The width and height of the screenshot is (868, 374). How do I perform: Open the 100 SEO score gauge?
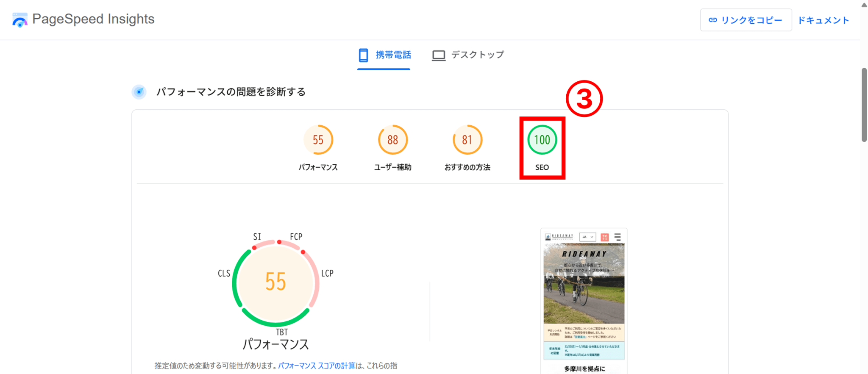[542, 140]
